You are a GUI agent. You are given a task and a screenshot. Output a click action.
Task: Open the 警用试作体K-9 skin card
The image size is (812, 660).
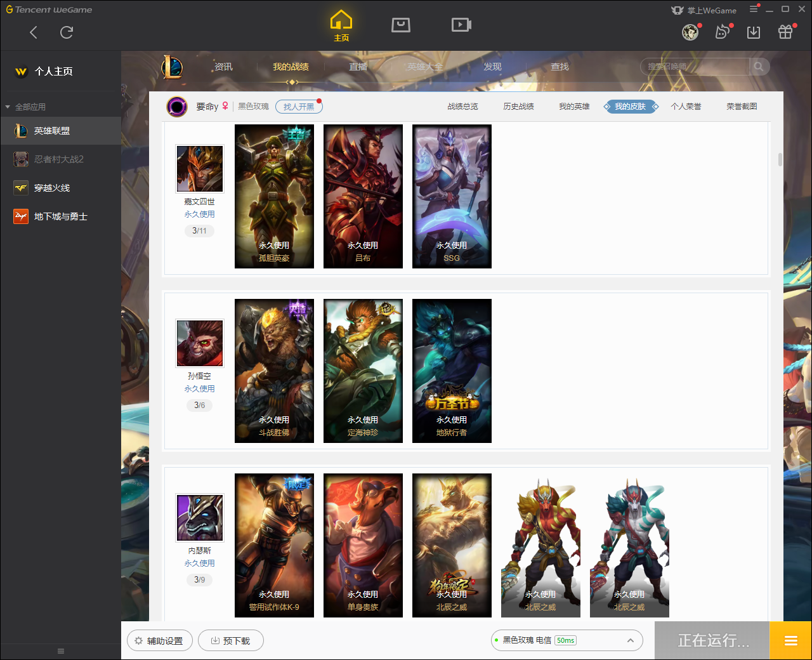click(274, 545)
